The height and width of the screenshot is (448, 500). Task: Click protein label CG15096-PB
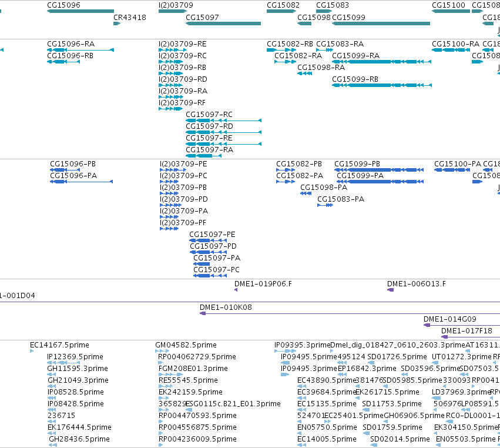pos(73,164)
